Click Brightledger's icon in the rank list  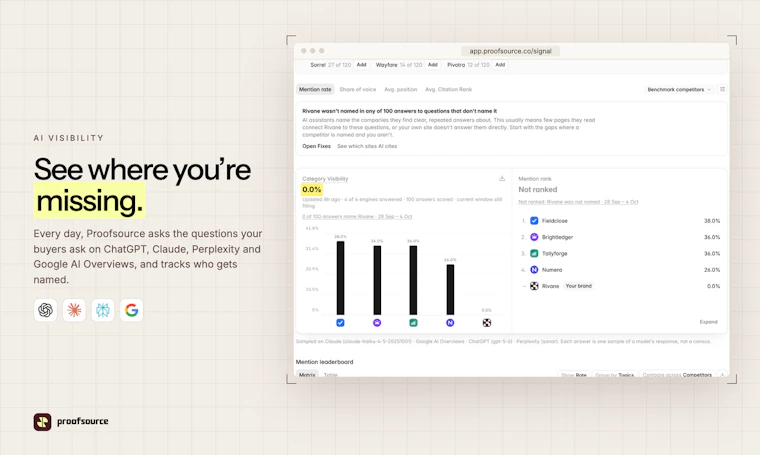click(x=534, y=237)
